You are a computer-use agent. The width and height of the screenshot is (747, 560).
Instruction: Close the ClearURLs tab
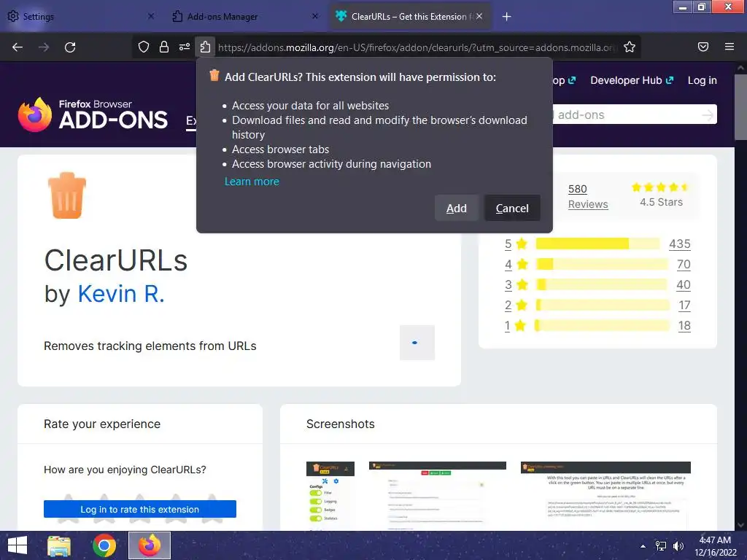click(x=479, y=16)
